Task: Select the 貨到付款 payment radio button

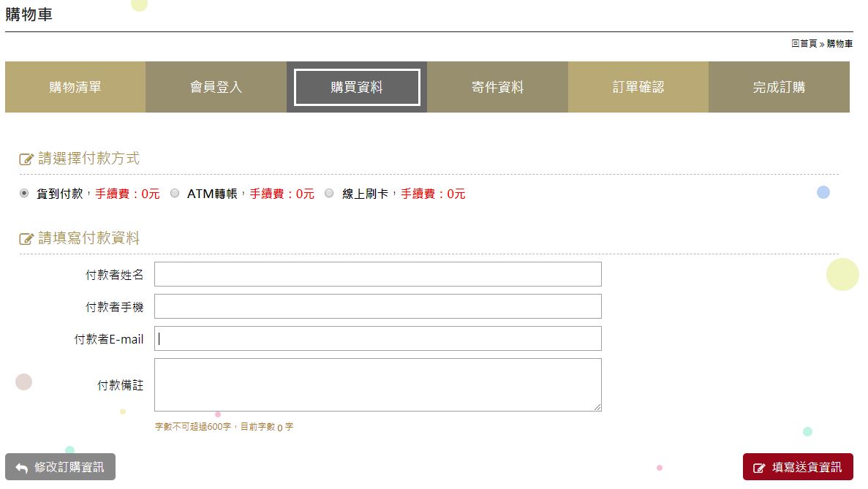Action: pos(24,194)
